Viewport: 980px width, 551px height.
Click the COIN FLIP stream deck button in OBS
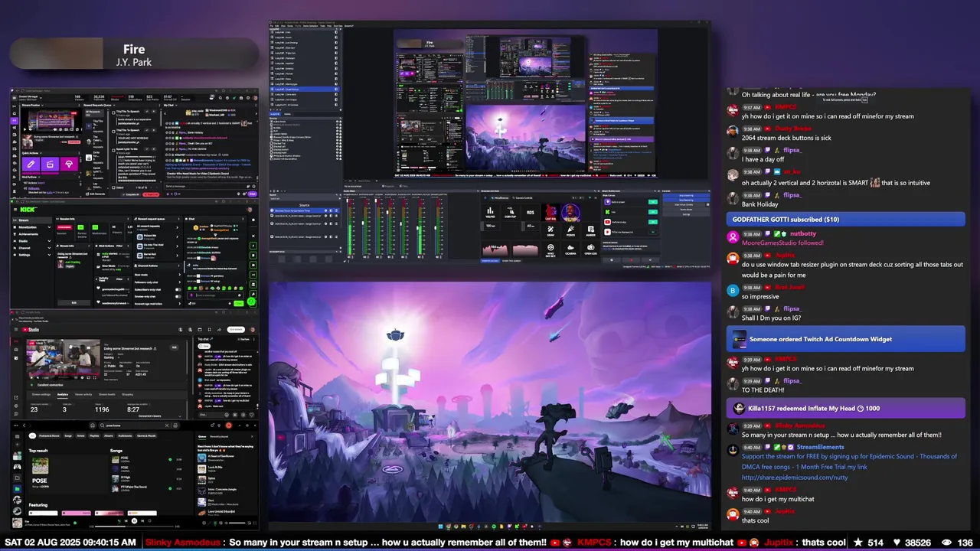point(510,213)
